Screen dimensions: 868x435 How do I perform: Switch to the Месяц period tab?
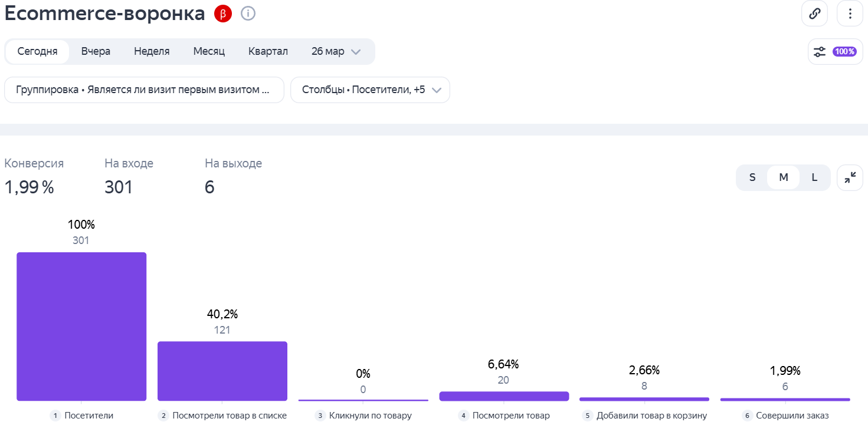(x=209, y=51)
